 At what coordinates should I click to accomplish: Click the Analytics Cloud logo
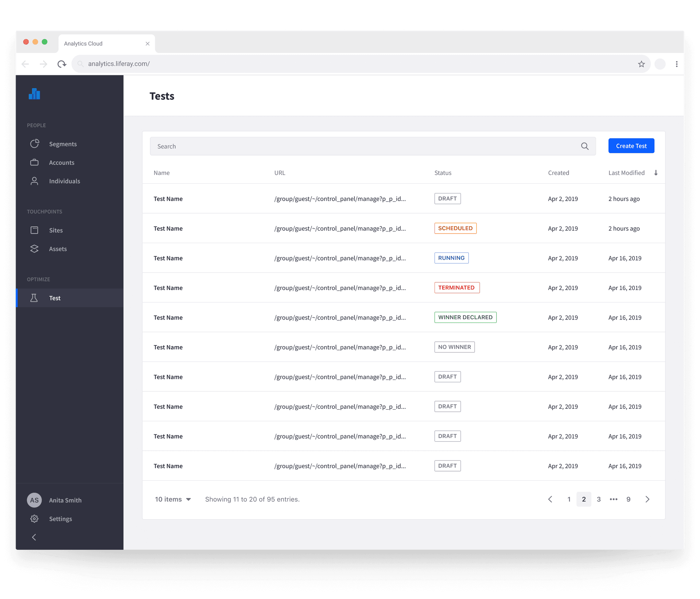34,94
